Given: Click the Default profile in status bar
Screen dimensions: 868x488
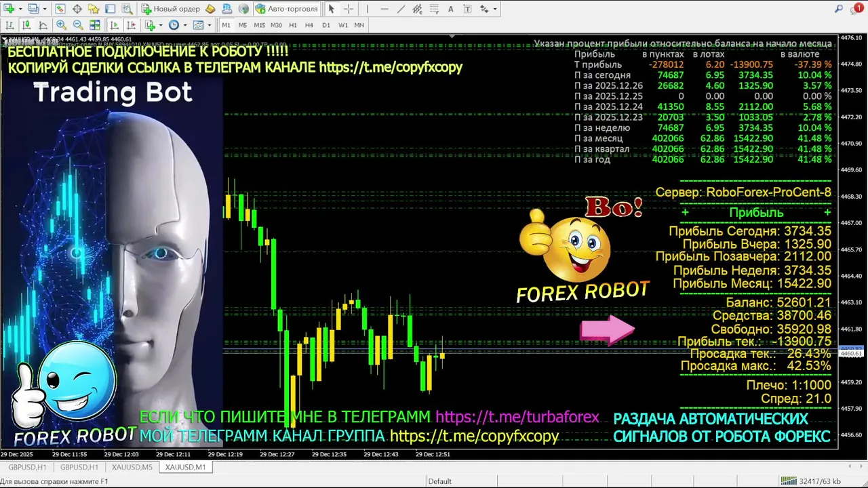Looking at the screenshot, I should 439,481.
